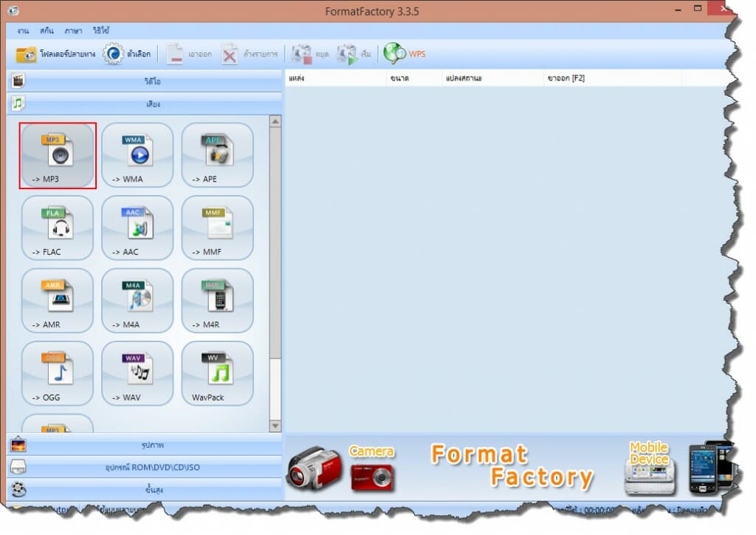Open the ภาษา language menu
The width and height of the screenshot is (756, 535).
point(73,31)
